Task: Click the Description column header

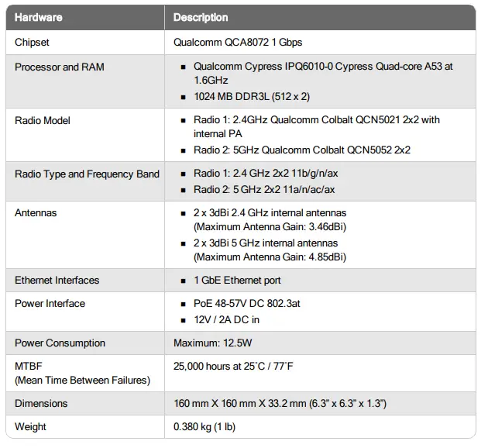Action: (201, 17)
